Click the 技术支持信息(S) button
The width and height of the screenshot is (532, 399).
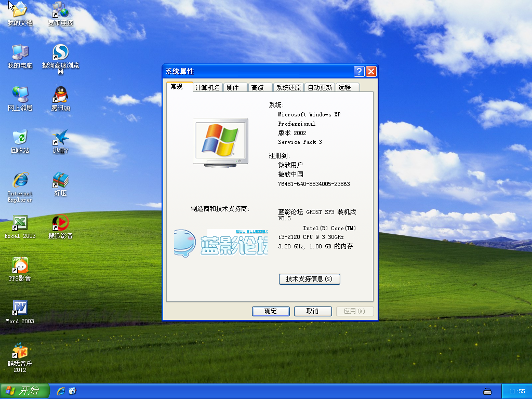310,279
